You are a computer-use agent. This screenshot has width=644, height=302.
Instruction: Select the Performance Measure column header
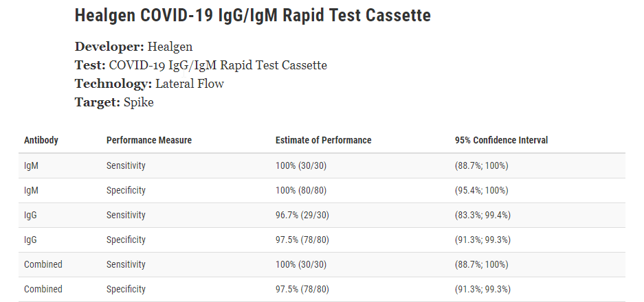point(149,140)
